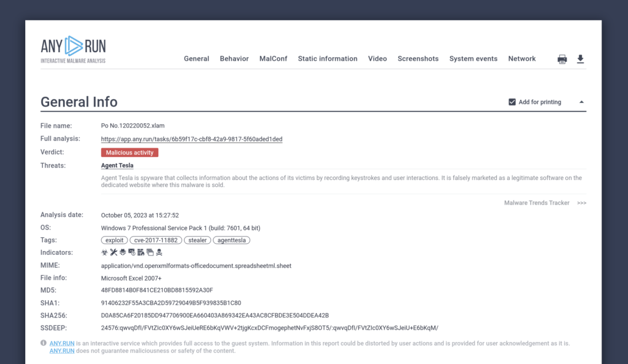
Task: Click the agenttesla tag
Action: point(231,240)
